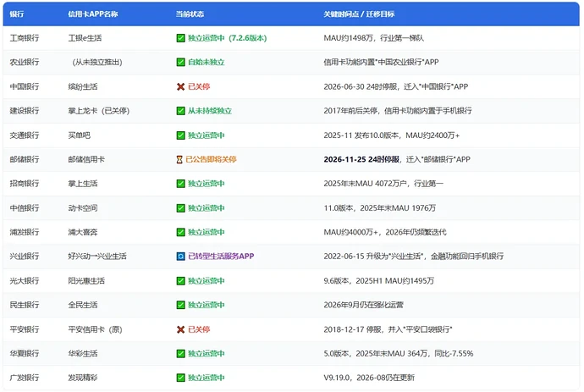Select the 邮储银行 cell
This screenshot has height=392, width=584.
coord(25,159)
